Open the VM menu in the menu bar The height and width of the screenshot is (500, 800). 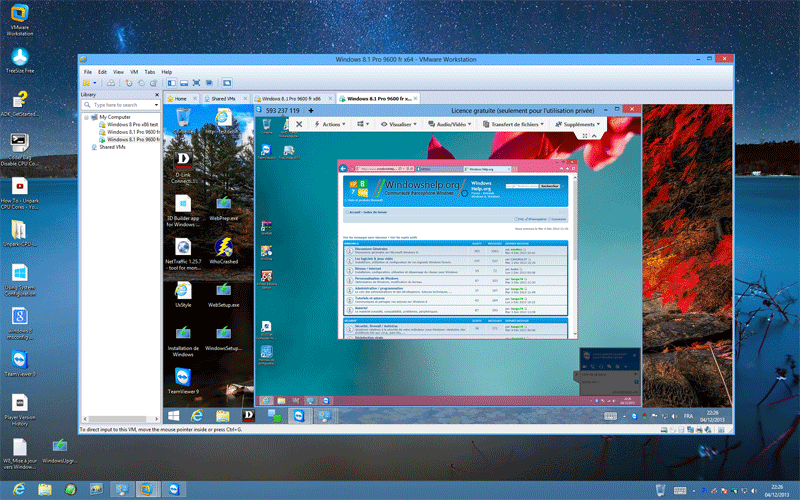[132, 73]
